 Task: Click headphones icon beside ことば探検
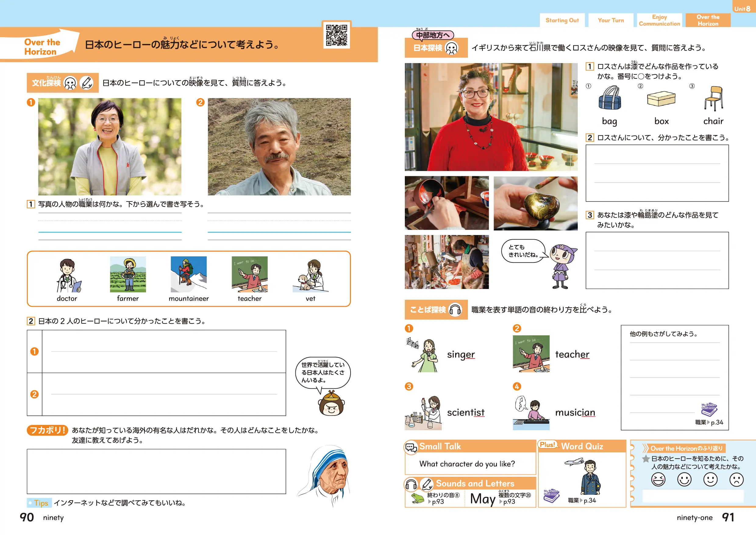tap(455, 310)
